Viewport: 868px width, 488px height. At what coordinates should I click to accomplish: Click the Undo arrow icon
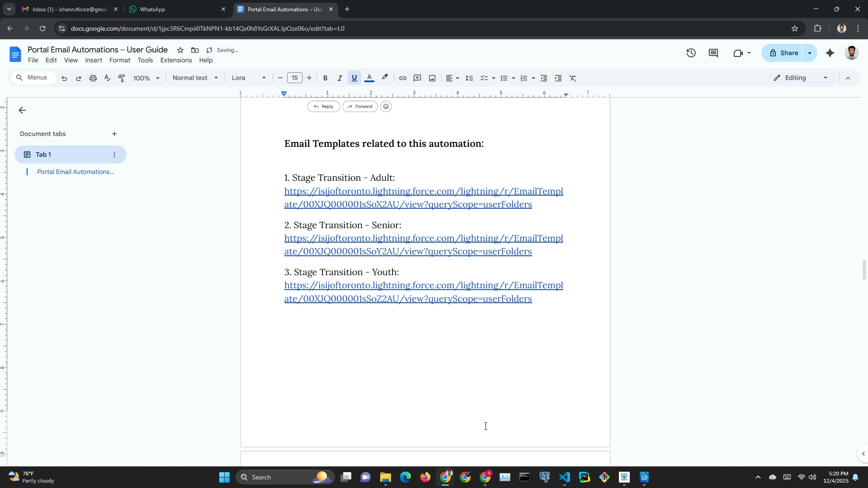pyautogui.click(x=64, y=78)
